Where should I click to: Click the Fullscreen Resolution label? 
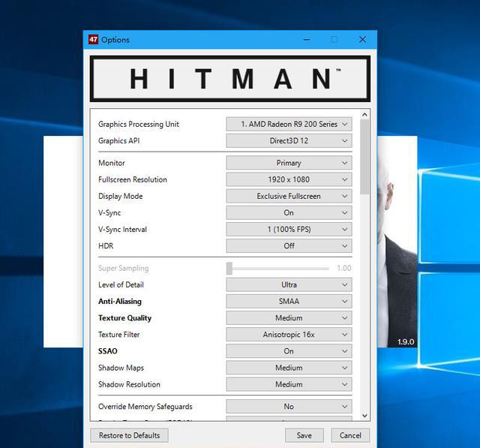[x=133, y=179]
